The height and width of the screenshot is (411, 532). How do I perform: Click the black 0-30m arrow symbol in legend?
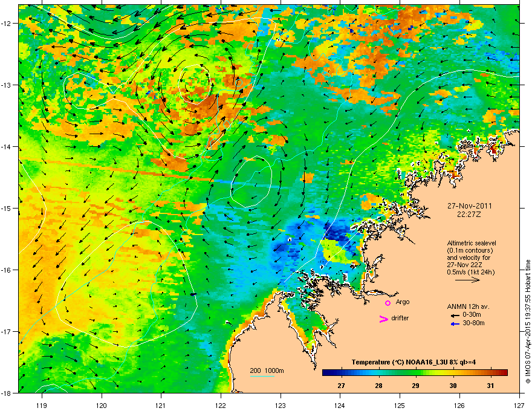coord(455,316)
